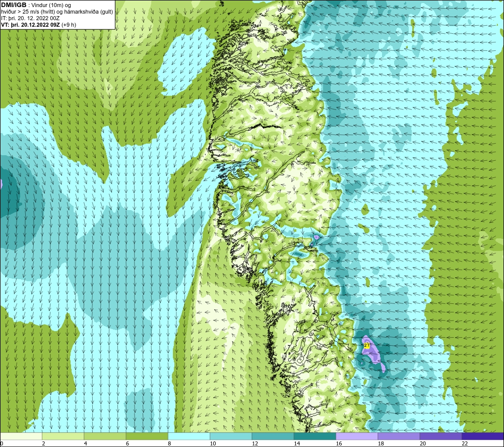The image size is (504, 447).
Task: Click the 18–20 m/s purple legend swatch
Action: [399, 436]
